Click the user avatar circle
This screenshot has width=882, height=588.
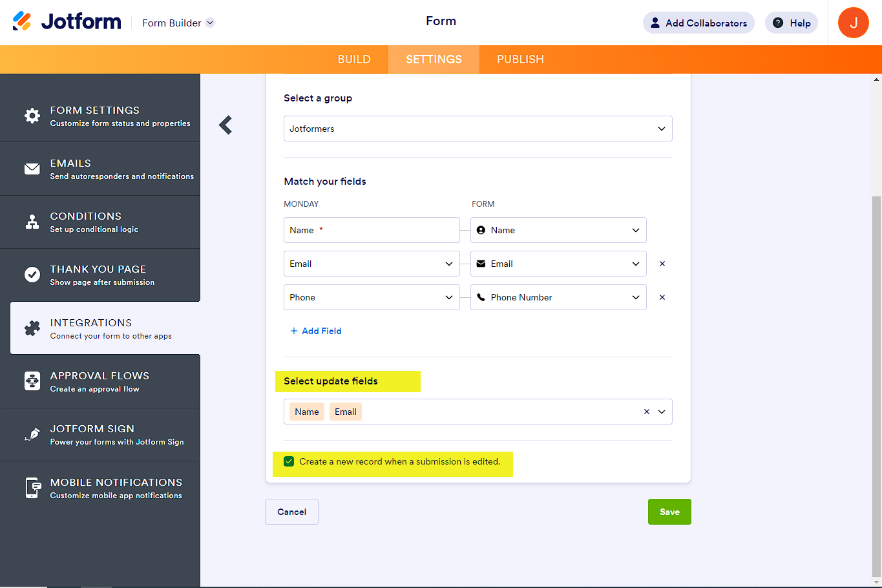[x=853, y=23]
